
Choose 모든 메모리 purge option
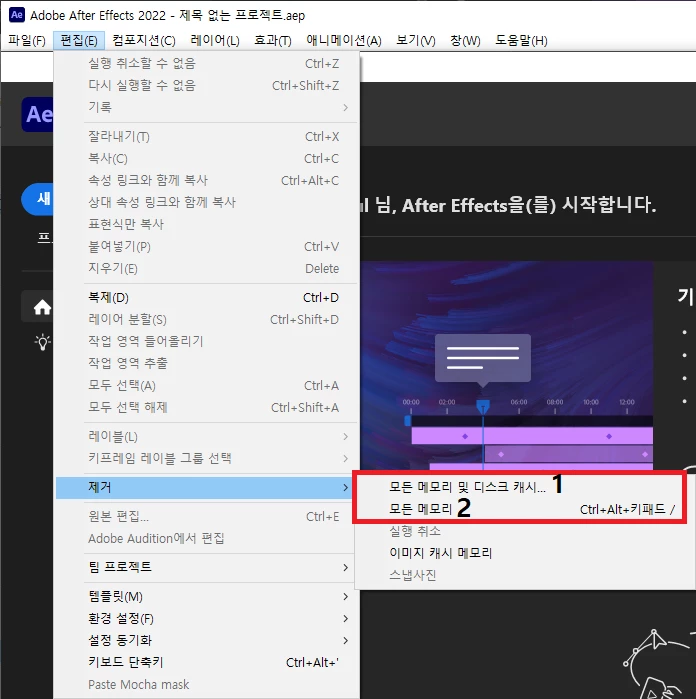pos(526,509)
